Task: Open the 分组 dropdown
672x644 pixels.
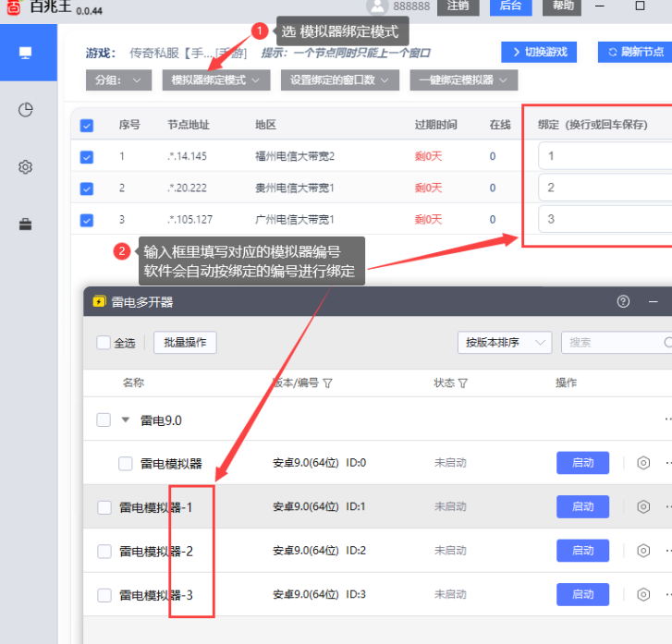Action: pyautogui.click(x=118, y=80)
